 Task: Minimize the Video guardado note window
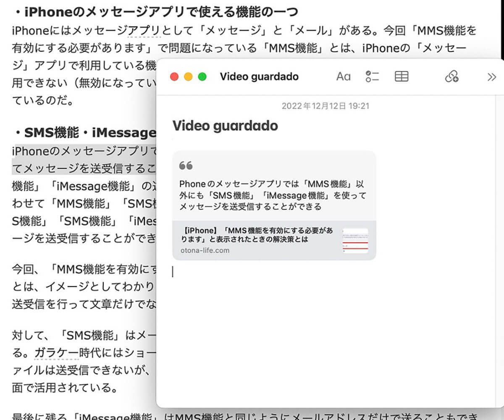pyautogui.click(x=188, y=77)
